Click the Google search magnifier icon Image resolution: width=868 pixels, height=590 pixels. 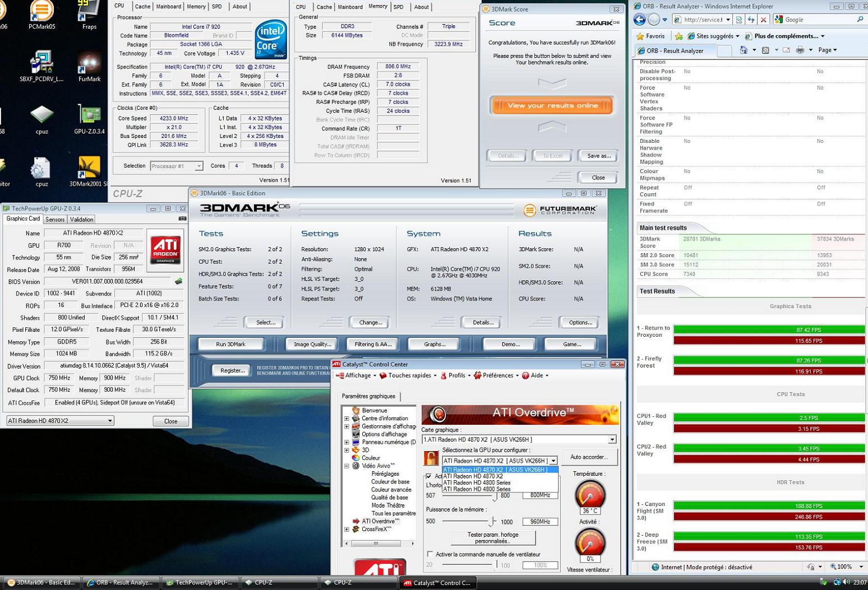(x=860, y=20)
